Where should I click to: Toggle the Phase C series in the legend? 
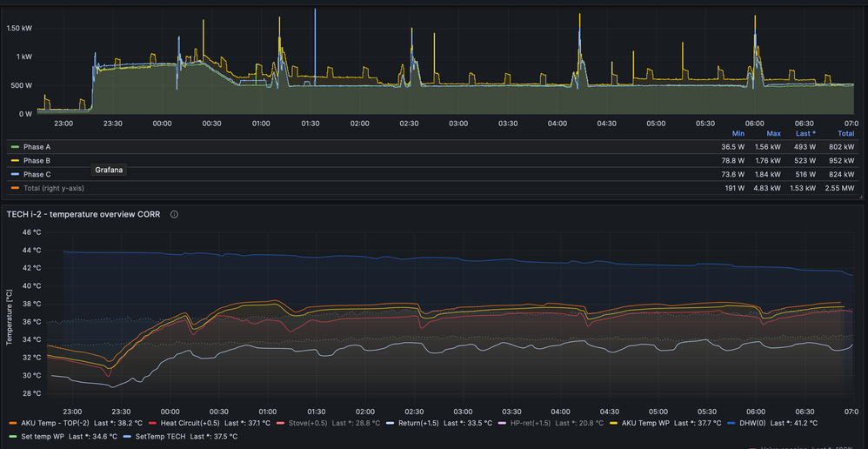pyautogui.click(x=39, y=174)
